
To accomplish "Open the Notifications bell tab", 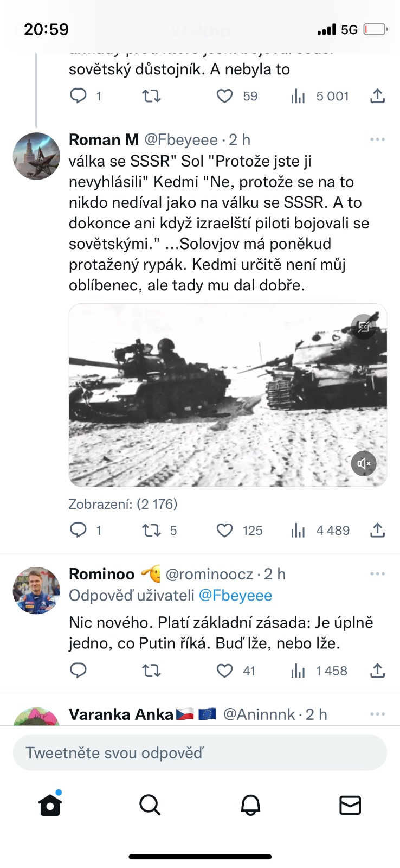I will 250,805.
